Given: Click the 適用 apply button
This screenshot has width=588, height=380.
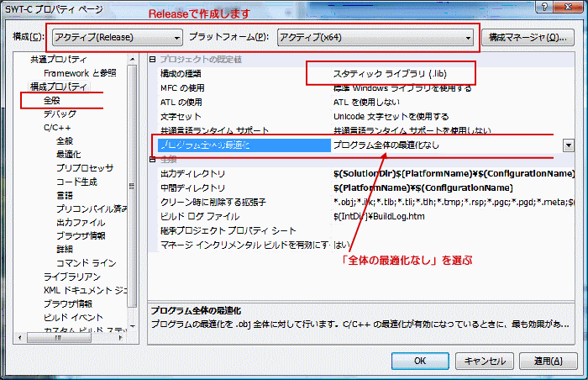Looking at the screenshot, I should coord(547,361).
